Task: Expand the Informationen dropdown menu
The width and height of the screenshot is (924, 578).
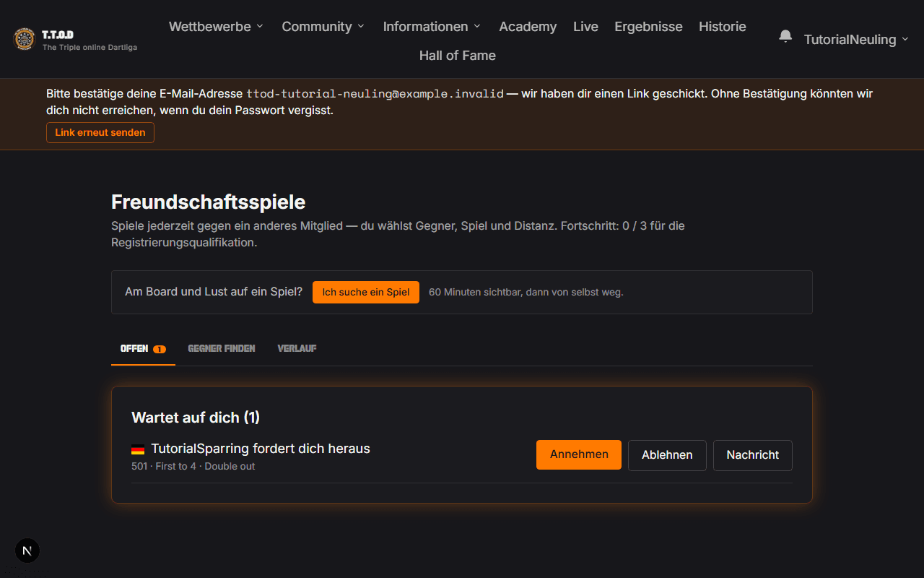Action: [432, 27]
